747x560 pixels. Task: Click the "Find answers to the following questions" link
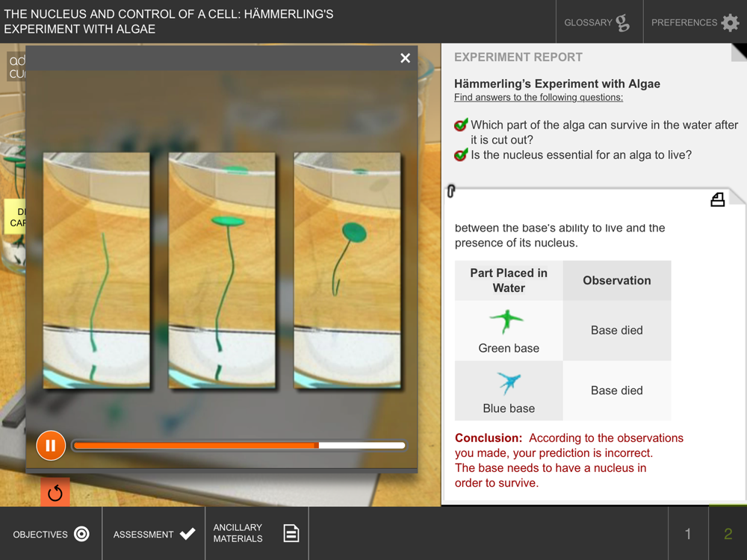tap(539, 98)
